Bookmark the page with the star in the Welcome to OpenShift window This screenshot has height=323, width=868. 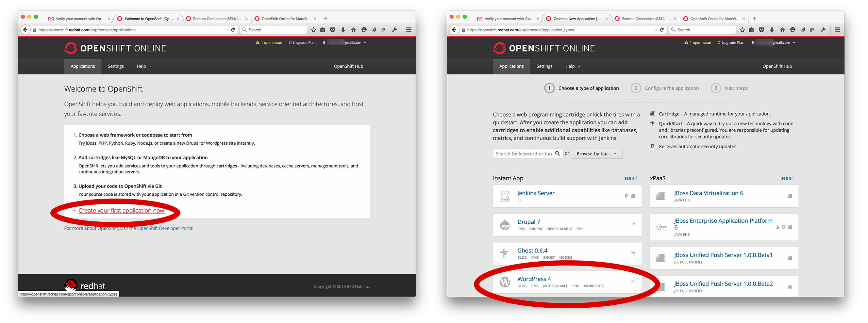click(313, 30)
